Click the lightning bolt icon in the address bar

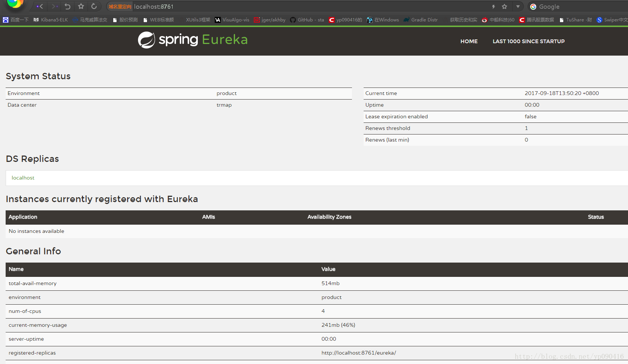tap(493, 7)
